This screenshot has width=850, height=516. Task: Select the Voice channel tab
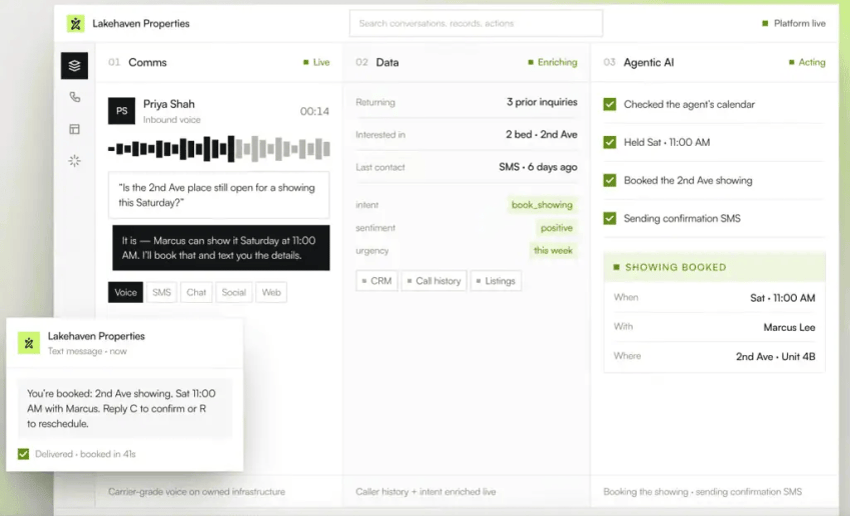tap(125, 292)
